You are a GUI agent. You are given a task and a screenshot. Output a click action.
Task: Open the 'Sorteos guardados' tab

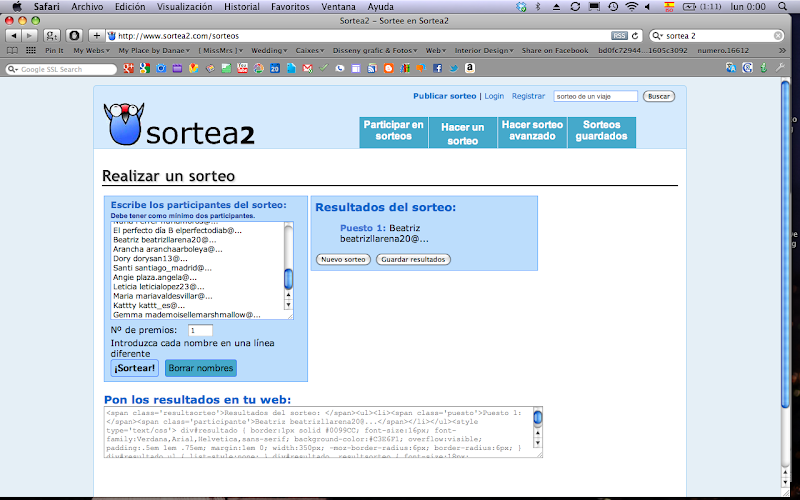pos(602,132)
